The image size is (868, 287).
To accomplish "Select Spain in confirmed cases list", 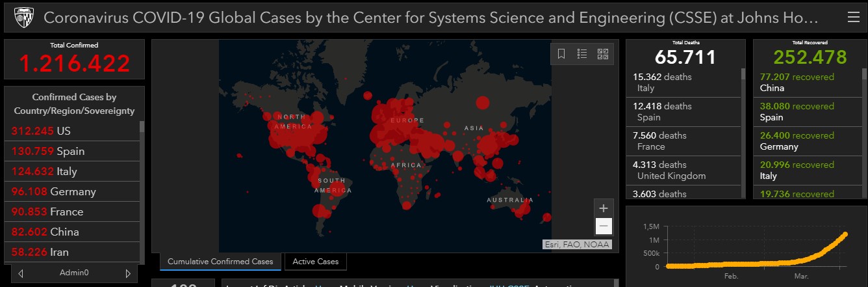I will pyautogui.click(x=71, y=151).
